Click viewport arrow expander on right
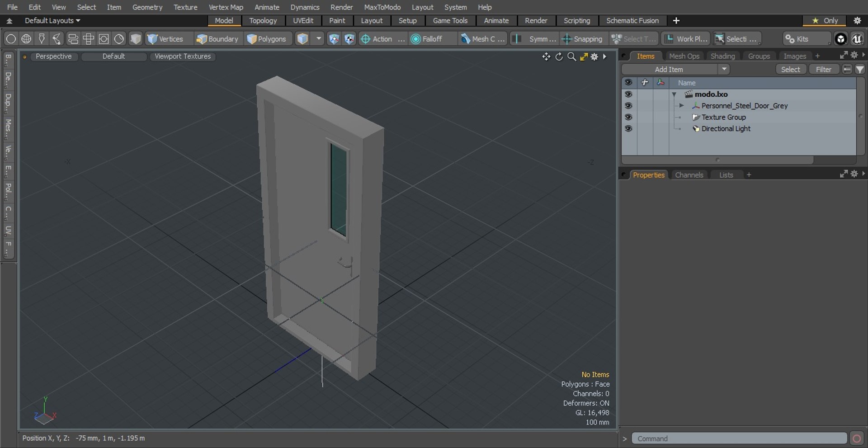The height and width of the screenshot is (448, 868). [605, 57]
